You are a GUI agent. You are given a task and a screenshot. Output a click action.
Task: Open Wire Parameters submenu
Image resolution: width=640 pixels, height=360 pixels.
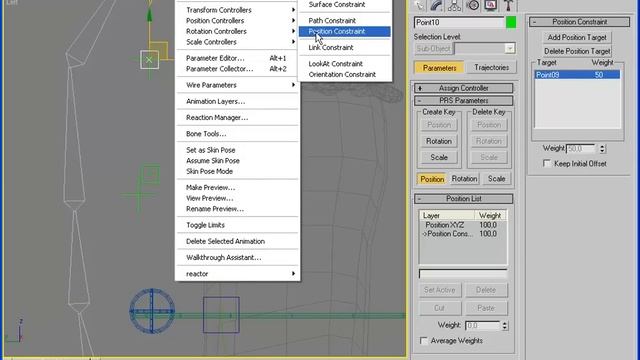click(x=239, y=85)
